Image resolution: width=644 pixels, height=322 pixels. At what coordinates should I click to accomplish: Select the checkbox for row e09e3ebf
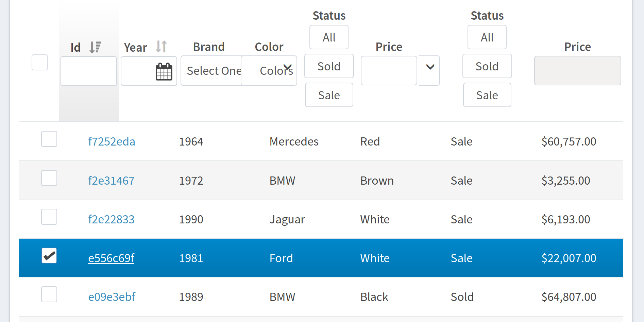tap(49, 294)
